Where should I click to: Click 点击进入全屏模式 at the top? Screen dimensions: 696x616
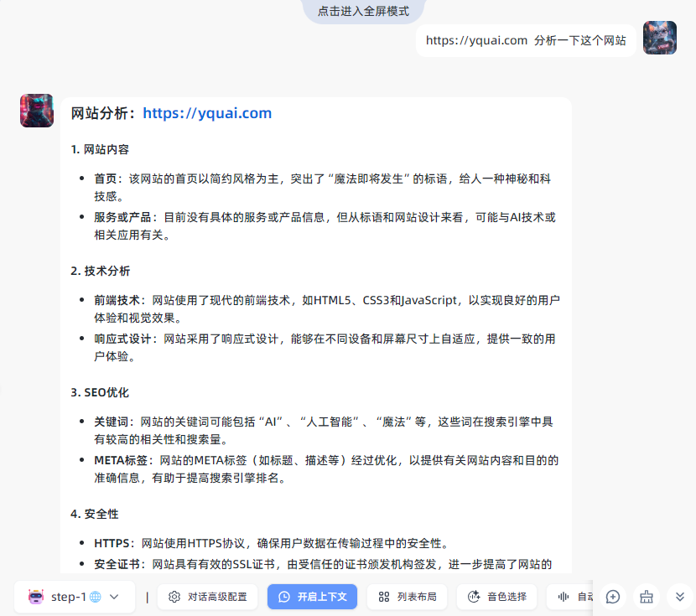(364, 12)
